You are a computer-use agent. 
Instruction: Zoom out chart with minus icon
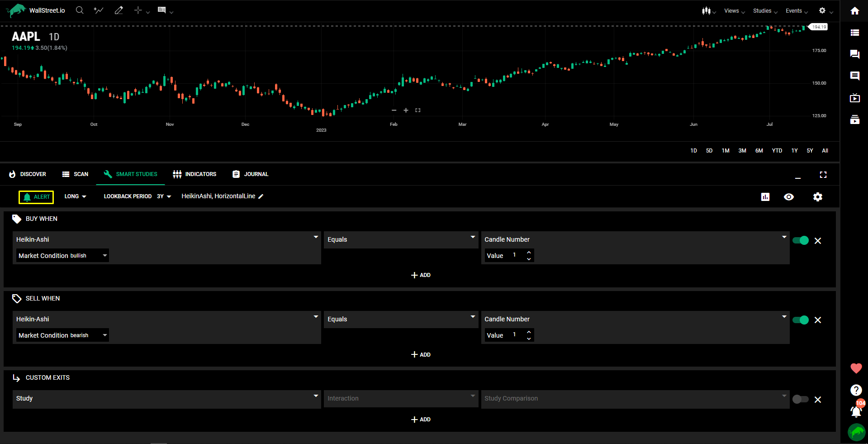point(394,110)
